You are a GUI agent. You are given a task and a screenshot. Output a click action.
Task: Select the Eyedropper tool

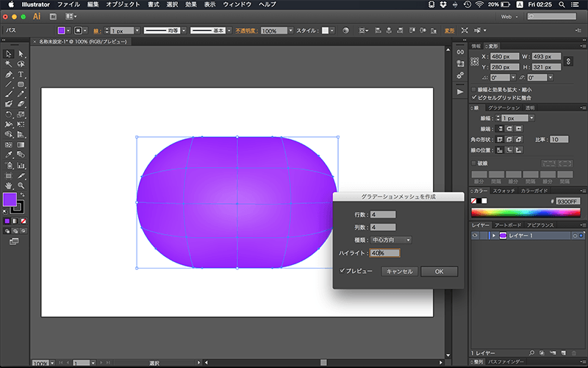pos(8,155)
